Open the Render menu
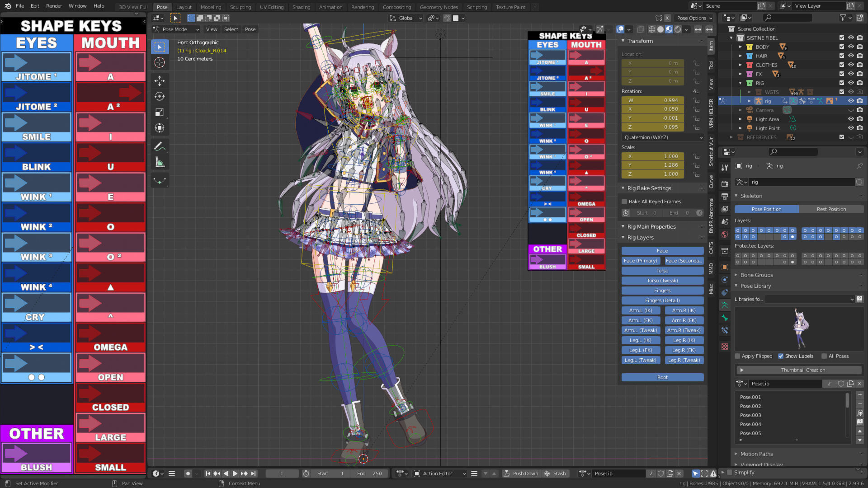 [54, 6]
